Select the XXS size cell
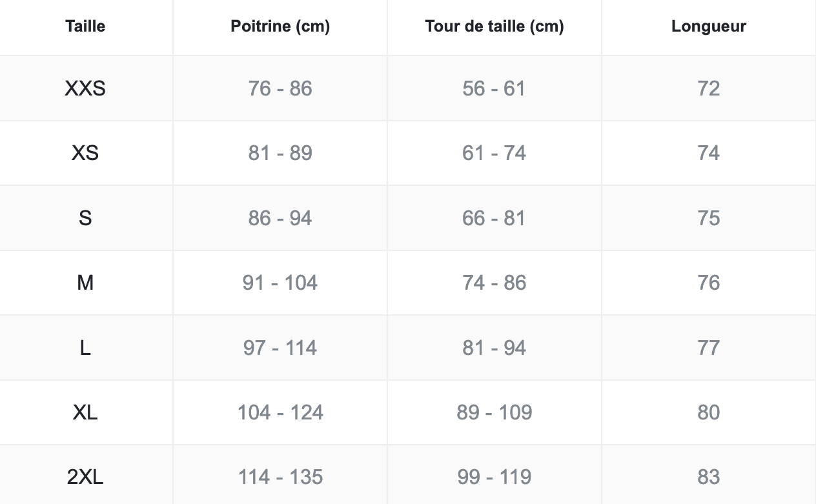 85,88
